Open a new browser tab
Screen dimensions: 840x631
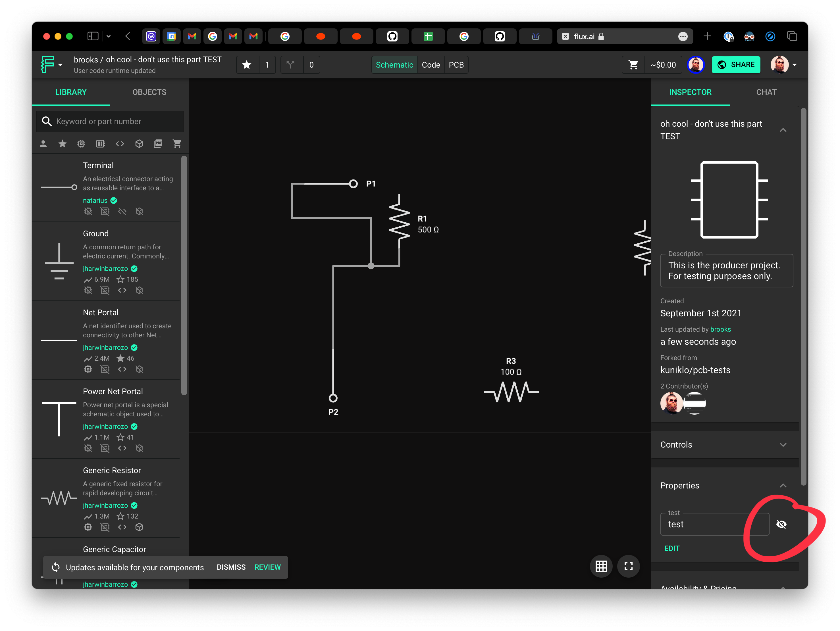point(707,36)
